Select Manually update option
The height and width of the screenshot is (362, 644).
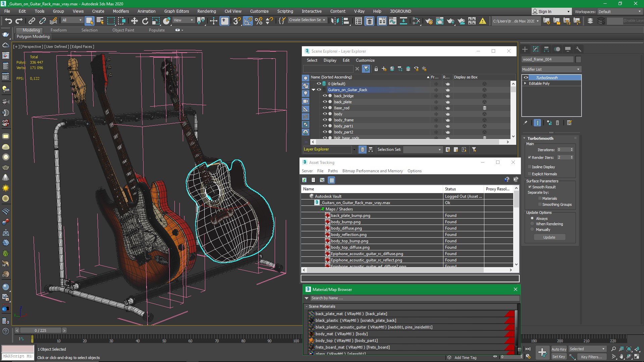[532, 230]
